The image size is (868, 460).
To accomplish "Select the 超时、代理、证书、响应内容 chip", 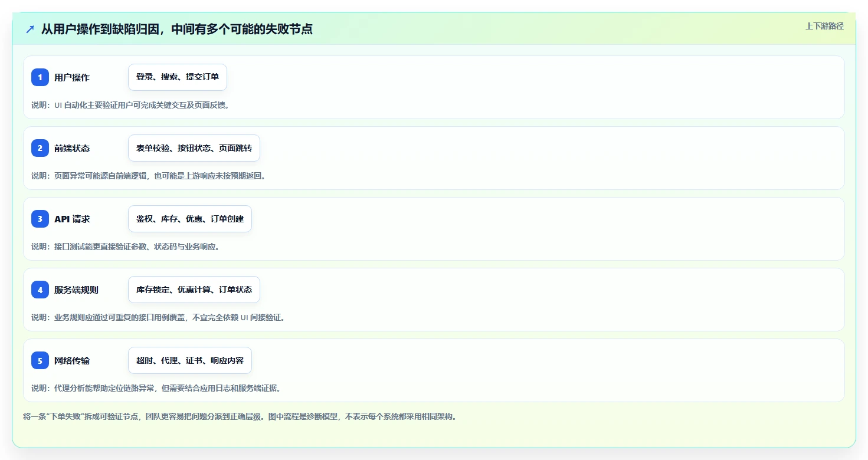I will [x=190, y=360].
